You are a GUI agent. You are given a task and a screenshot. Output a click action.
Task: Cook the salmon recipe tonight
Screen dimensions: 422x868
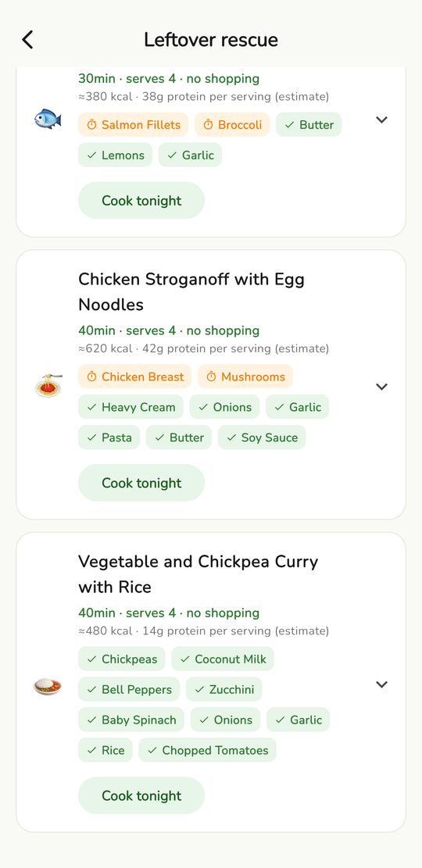tap(141, 200)
